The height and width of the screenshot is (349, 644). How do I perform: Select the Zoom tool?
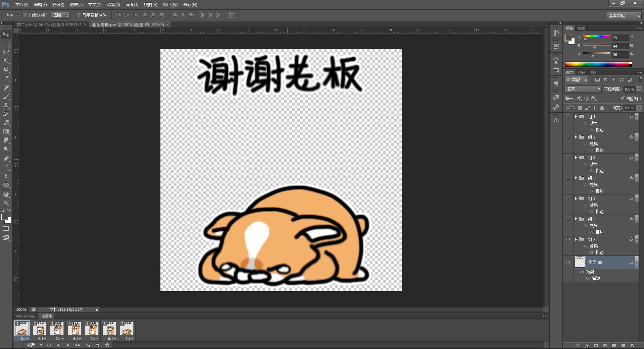pos(6,203)
